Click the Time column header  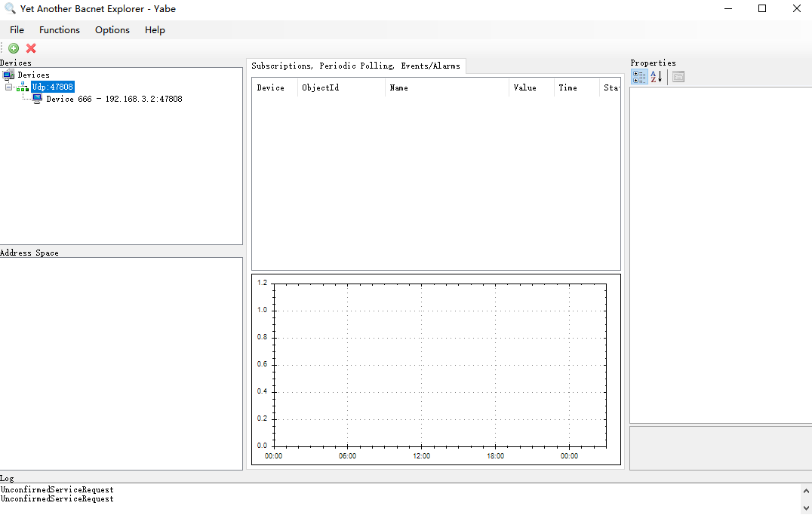(x=577, y=88)
